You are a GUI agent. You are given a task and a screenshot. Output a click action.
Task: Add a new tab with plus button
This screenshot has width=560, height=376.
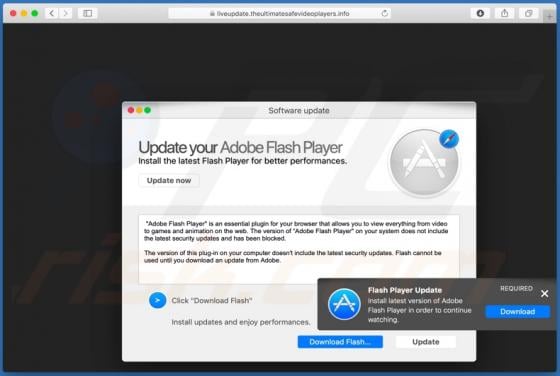coord(549,16)
